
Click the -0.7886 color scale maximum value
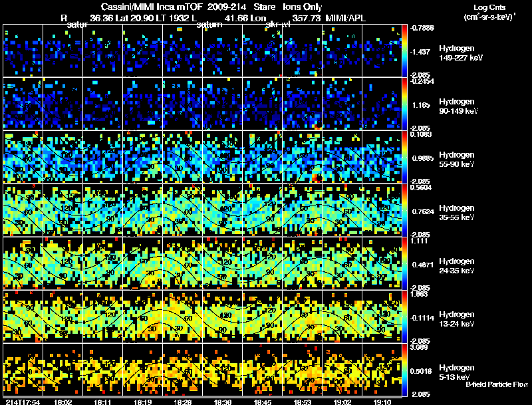422,28
